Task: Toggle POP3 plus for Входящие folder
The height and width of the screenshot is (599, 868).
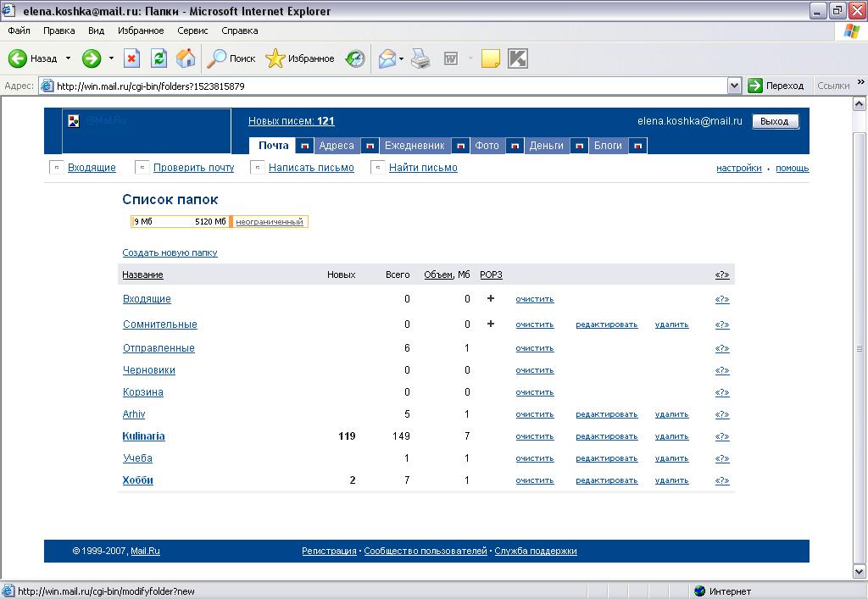Action: 491,299
